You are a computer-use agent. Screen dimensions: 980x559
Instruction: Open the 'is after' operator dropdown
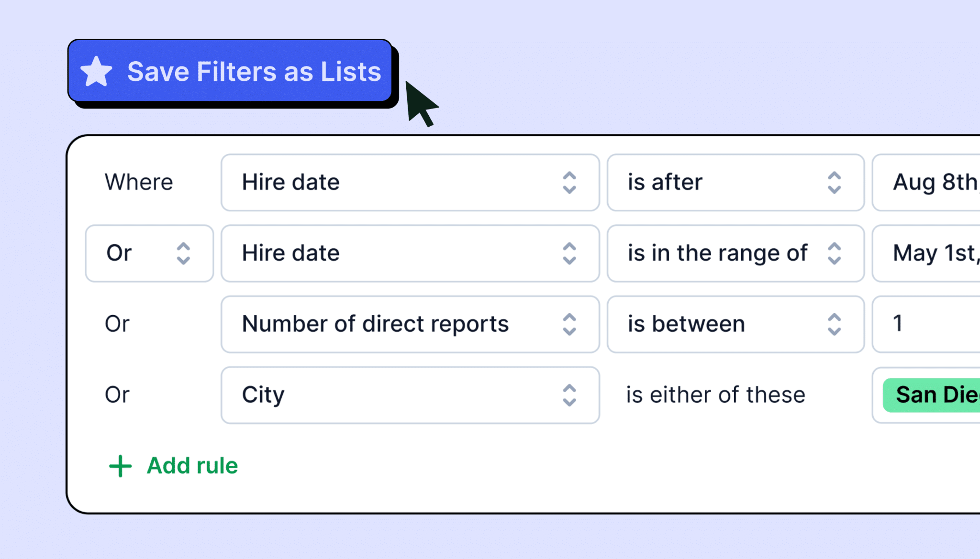(735, 182)
